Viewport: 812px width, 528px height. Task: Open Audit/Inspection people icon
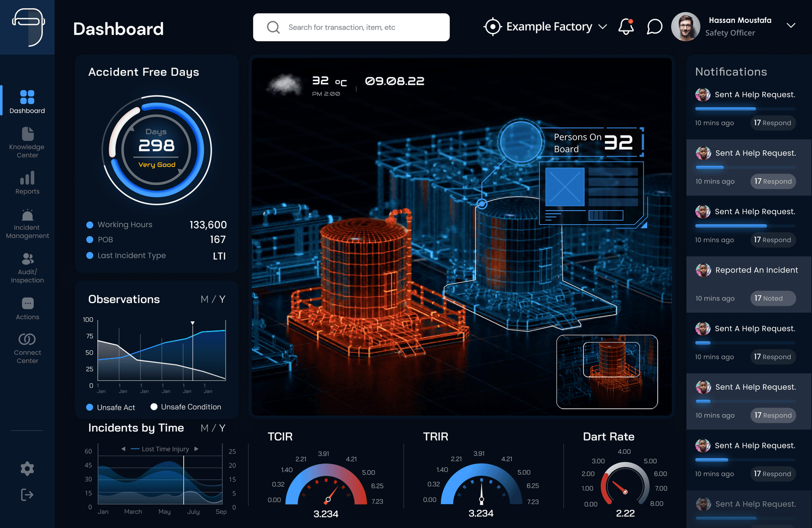(27, 259)
